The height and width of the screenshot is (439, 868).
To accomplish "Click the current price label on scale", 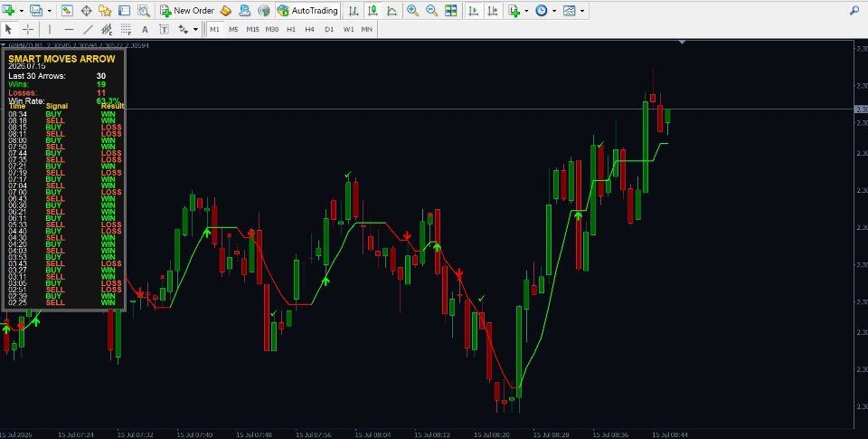I will click(x=862, y=110).
